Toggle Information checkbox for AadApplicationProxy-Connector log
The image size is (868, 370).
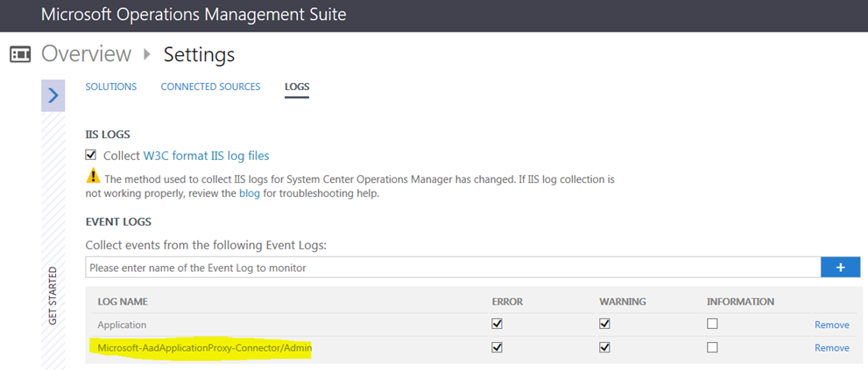tap(712, 347)
